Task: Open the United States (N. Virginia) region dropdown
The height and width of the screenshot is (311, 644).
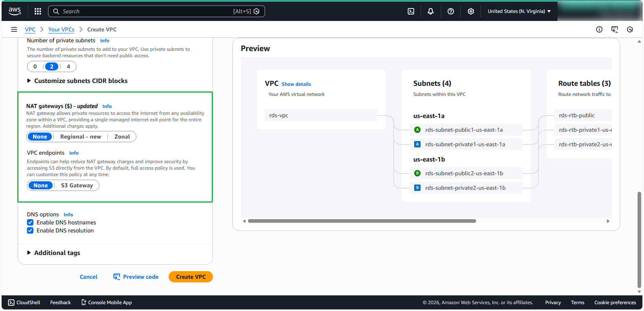Action: 519,11
